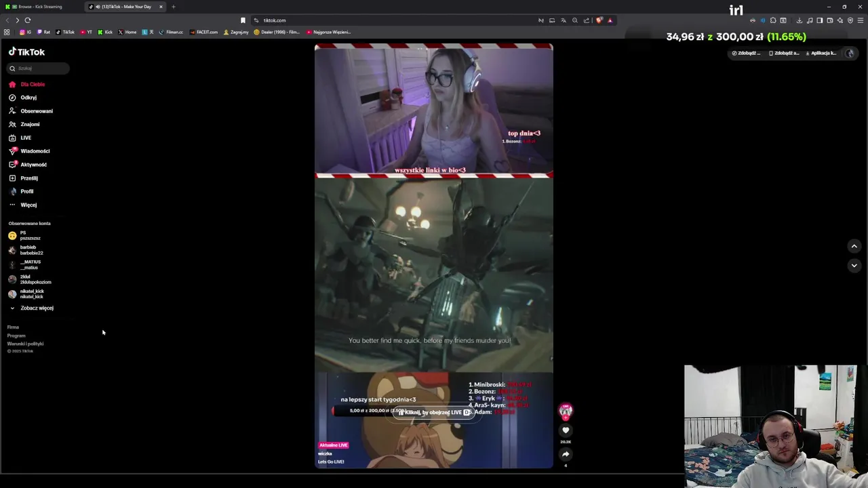Click the TikTok profile avatar top right
Image resolution: width=868 pixels, height=488 pixels.
[850, 53]
